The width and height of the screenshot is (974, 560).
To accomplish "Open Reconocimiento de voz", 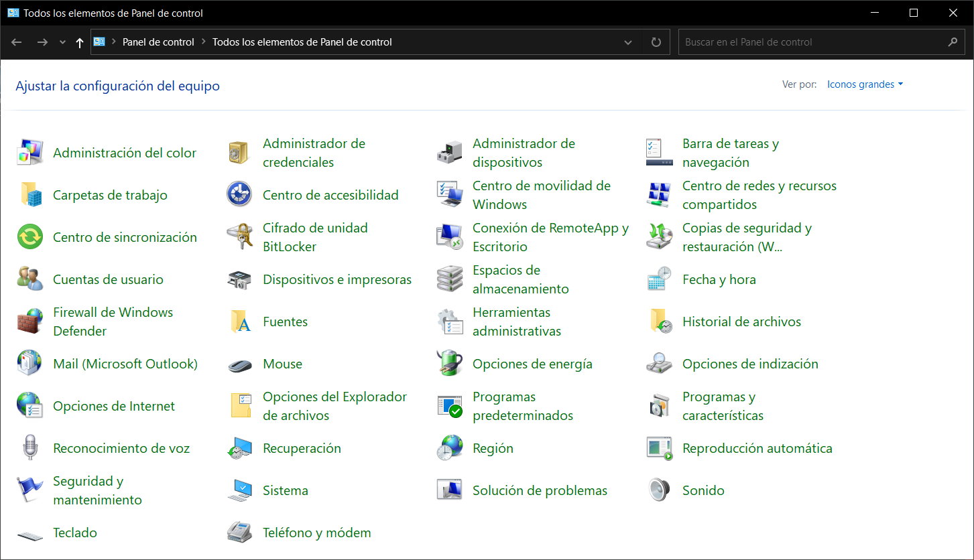I will [121, 448].
